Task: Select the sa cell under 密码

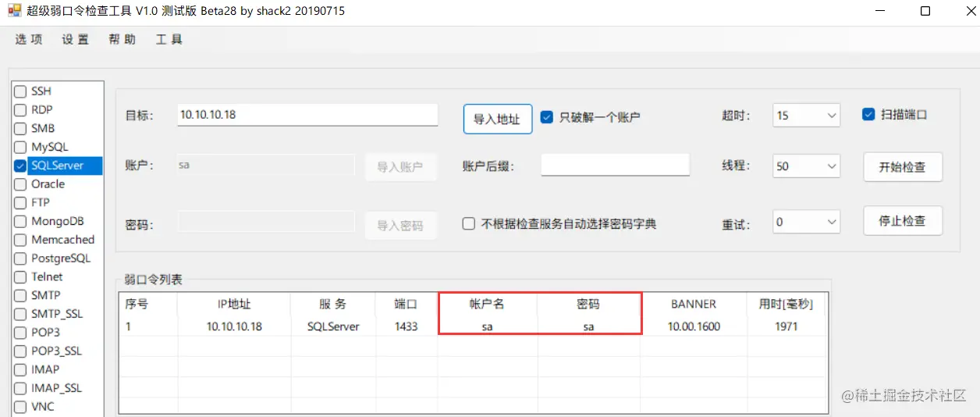Action: (589, 326)
